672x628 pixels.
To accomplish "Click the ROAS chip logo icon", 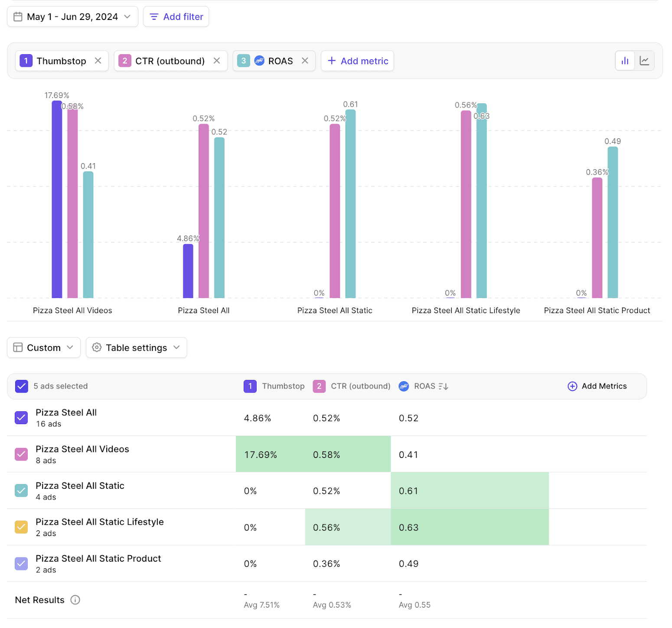I will click(x=259, y=61).
